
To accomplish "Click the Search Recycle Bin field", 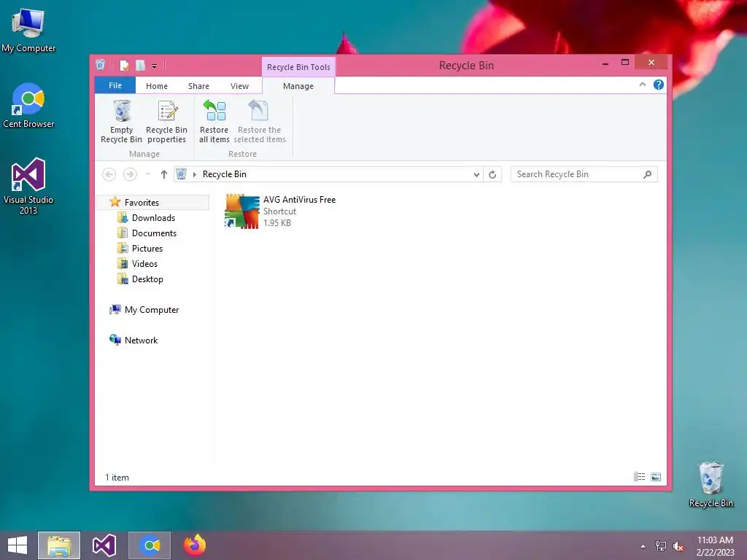I will 584,174.
